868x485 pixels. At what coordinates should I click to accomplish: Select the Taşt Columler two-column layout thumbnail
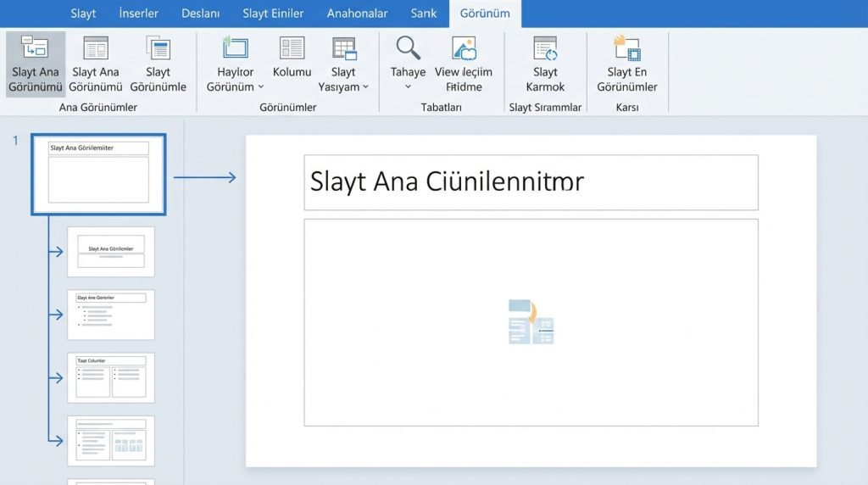point(111,378)
